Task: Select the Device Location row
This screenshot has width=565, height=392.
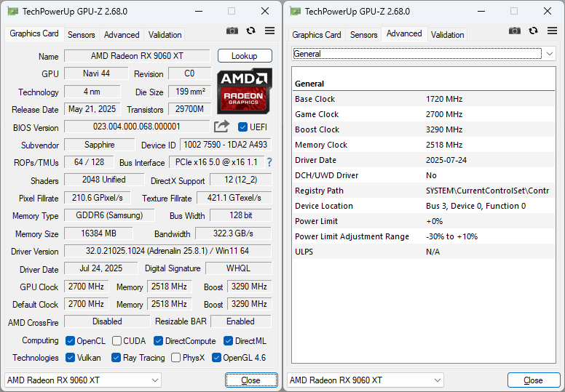Action: pyautogui.click(x=424, y=206)
